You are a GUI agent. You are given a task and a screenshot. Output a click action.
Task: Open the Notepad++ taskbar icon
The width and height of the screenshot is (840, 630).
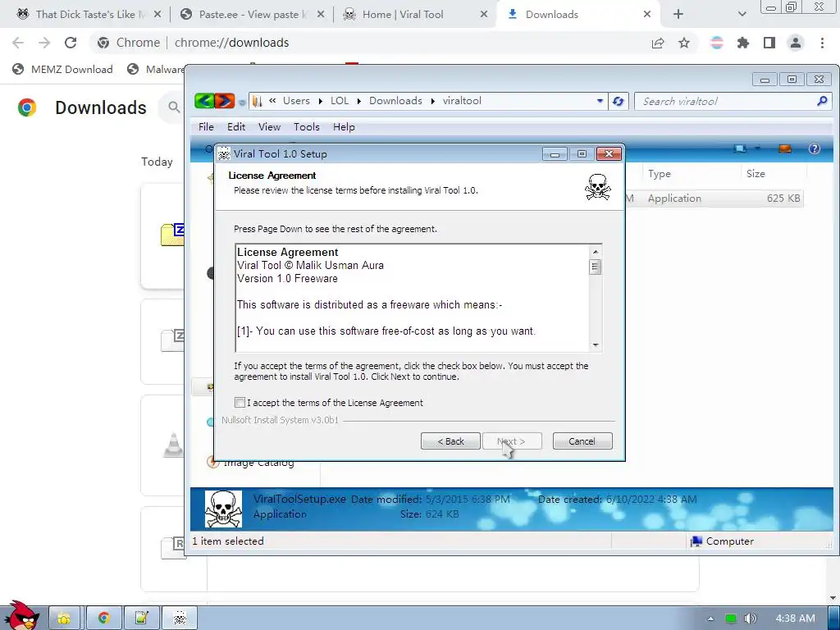(x=141, y=619)
